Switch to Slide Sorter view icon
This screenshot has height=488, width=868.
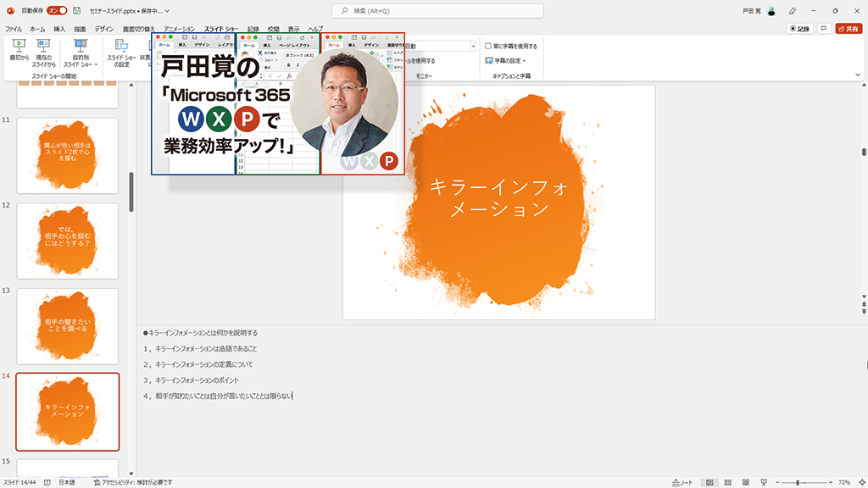[727, 482]
